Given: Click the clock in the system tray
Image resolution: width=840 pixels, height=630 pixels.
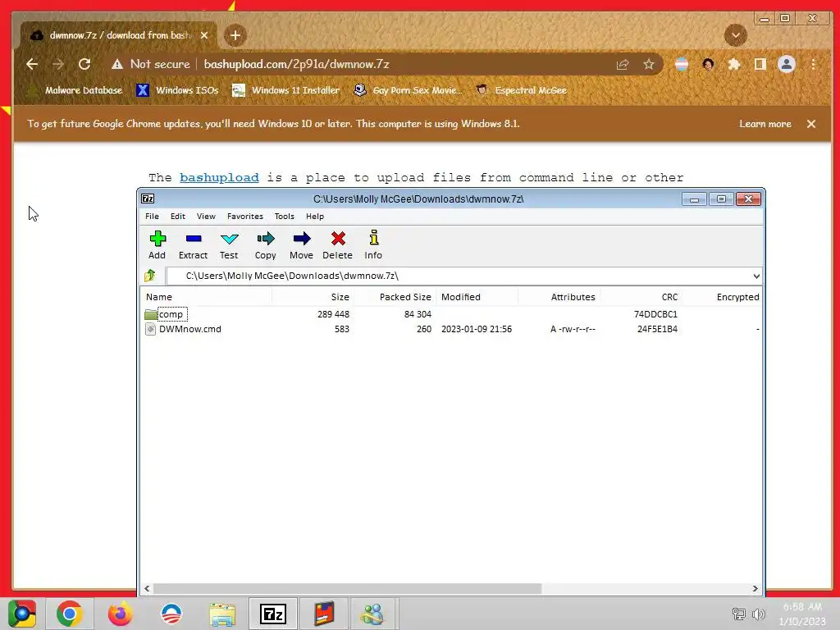Looking at the screenshot, I should pos(802,614).
